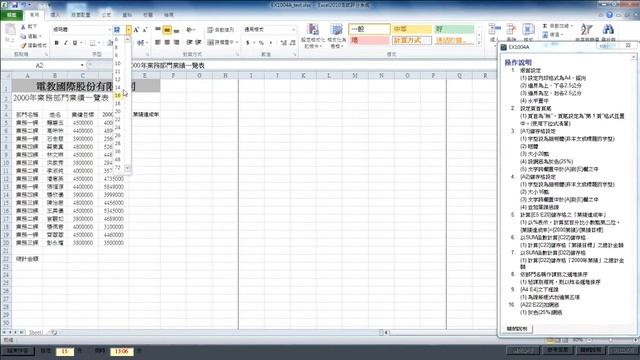Viewport: 640px width, 360px height.
Task: Switch to the Data ribbon tab
Action: [x=127, y=15]
